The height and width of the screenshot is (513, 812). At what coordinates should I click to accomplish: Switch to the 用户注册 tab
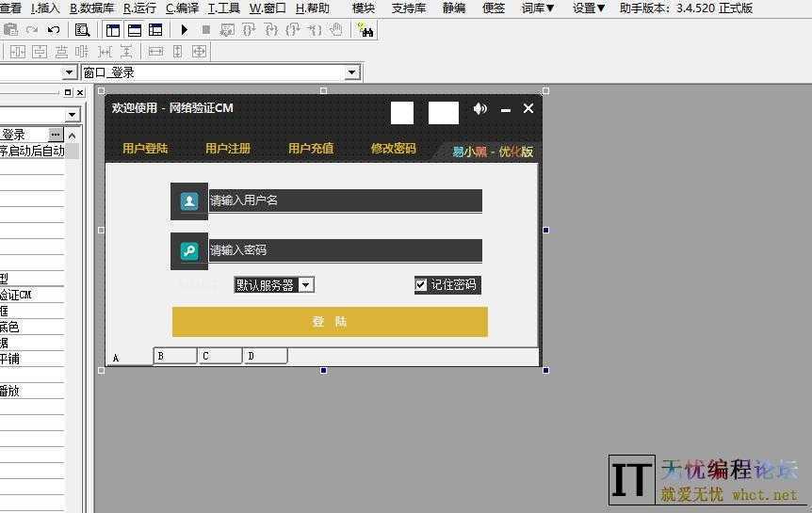[x=228, y=149]
